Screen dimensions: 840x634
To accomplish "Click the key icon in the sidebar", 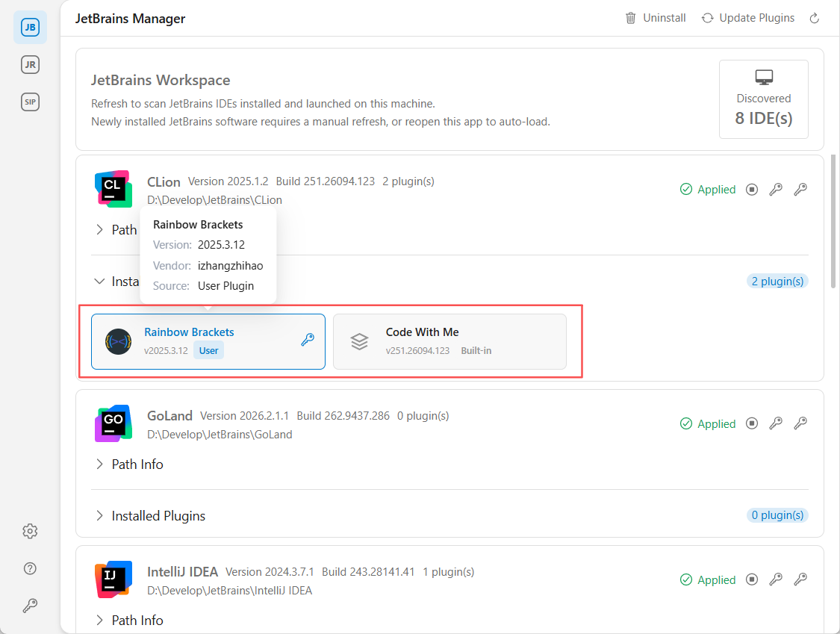I will pyautogui.click(x=30, y=606).
